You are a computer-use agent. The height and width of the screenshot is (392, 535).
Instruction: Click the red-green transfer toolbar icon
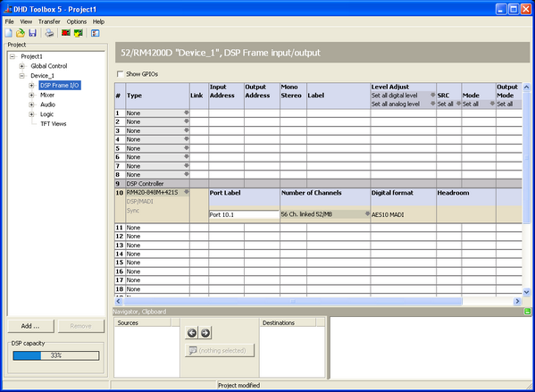pos(66,33)
